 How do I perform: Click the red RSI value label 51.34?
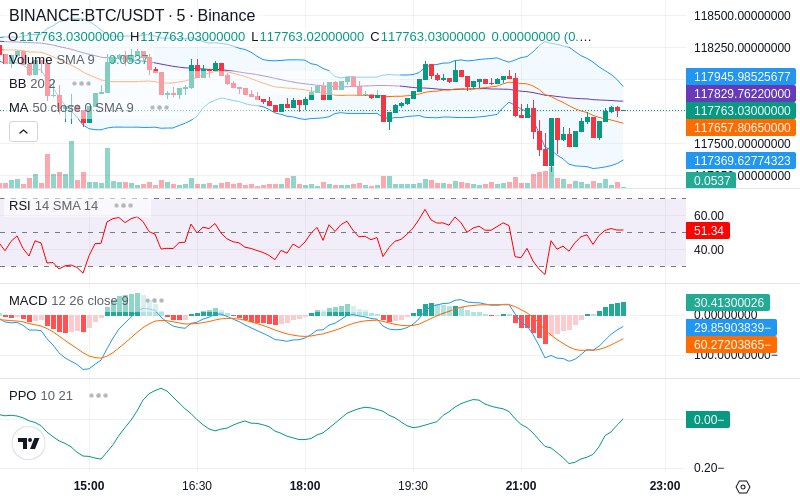click(708, 231)
